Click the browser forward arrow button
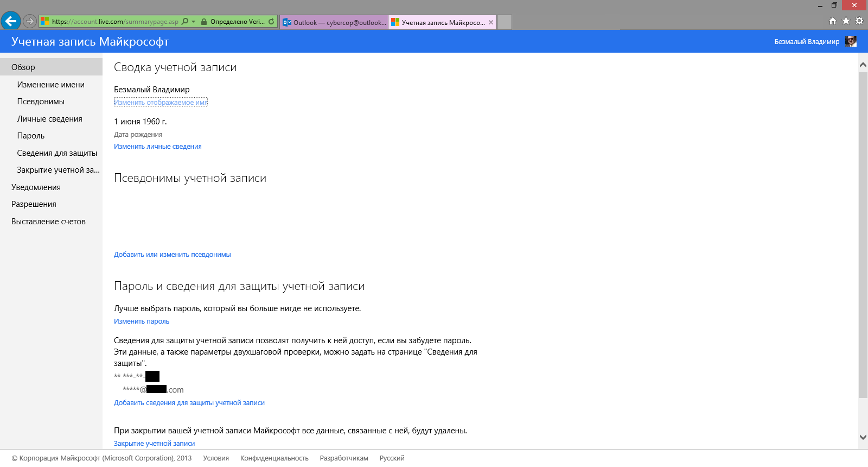 click(30, 22)
